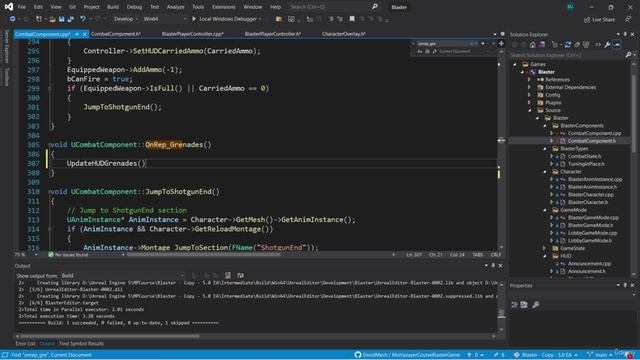Screen dimensions: 640x360
Task: Click the Open File icon
Action: pyautogui.click(x=52, y=19)
